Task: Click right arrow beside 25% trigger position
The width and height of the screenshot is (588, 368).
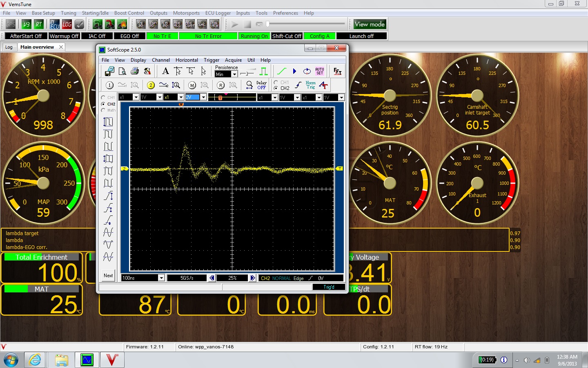Action: click(252, 278)
